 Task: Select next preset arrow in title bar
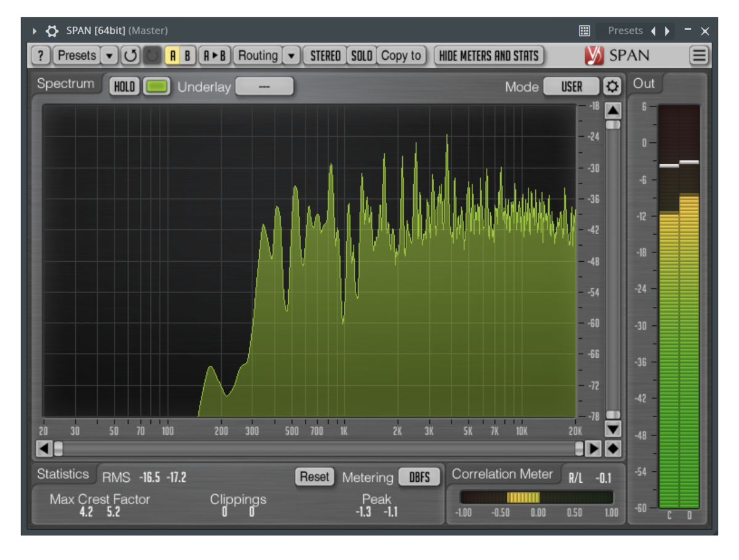[667, 31]
